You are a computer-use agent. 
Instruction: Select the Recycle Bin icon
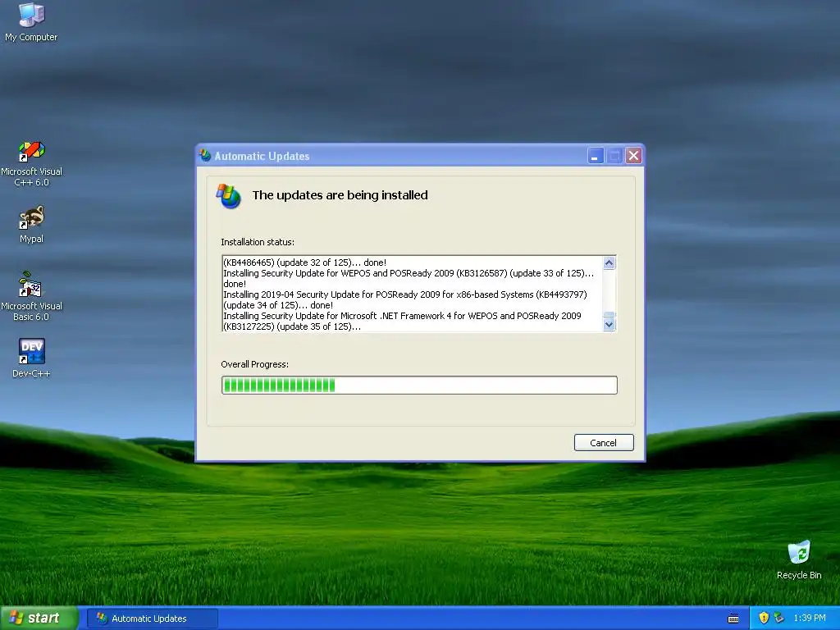click(x=799, y=559)
